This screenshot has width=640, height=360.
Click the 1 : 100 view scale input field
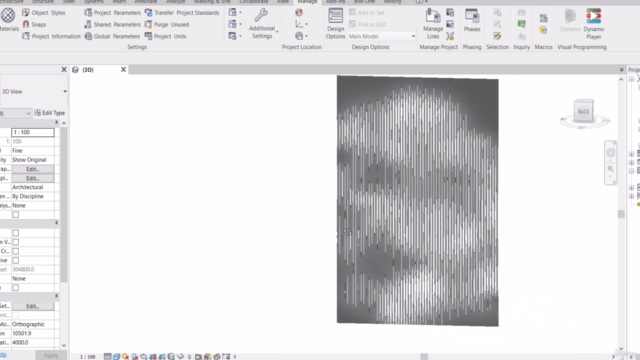(x=33, y=132)
